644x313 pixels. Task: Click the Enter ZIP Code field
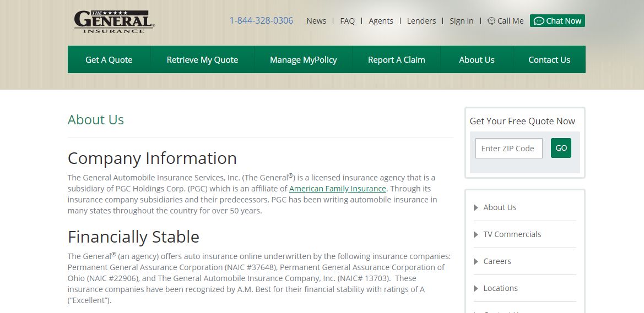click(x=509, y=148)
